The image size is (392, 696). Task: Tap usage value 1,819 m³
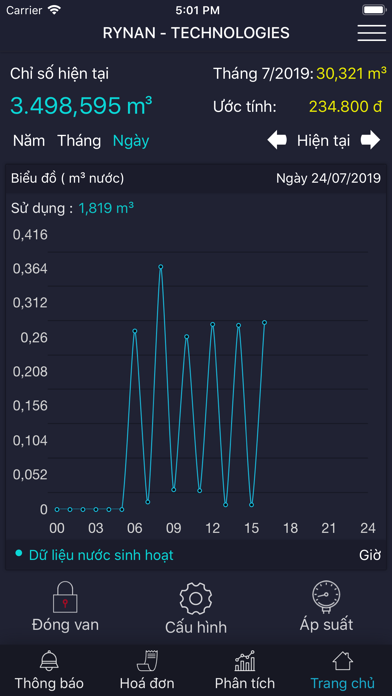106,208
